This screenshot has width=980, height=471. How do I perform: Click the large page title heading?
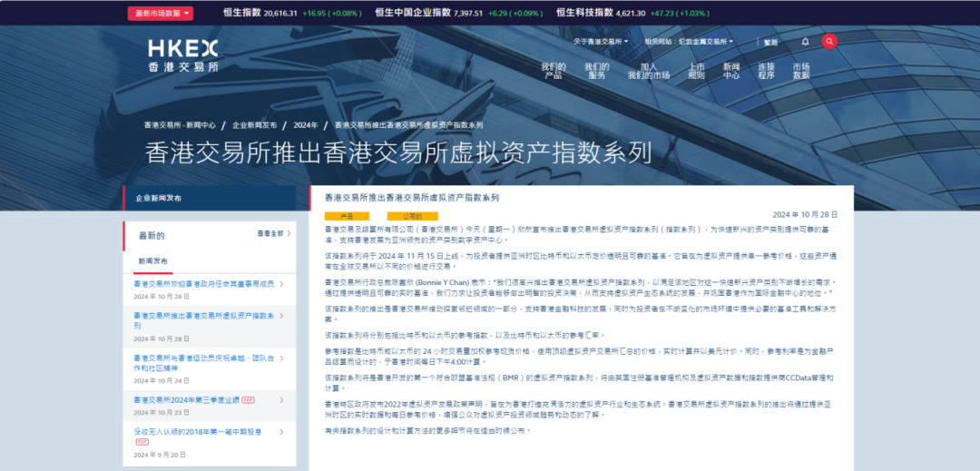[398, 152]
